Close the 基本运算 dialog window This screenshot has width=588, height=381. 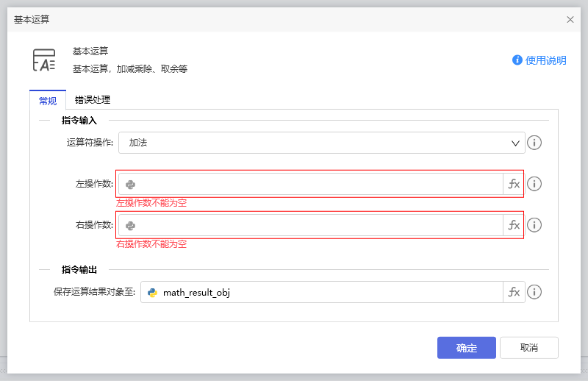coord(570,20)
